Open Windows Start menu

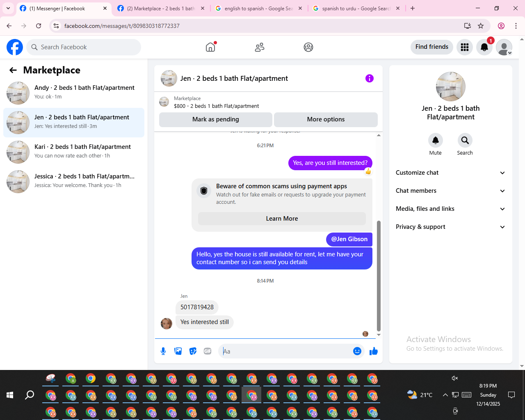(x=10, y=395)
